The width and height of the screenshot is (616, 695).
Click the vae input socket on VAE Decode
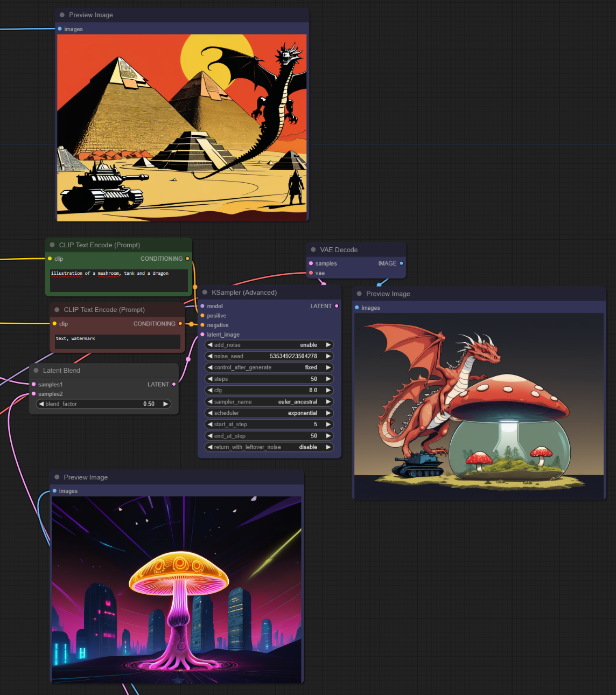(311, 273)
